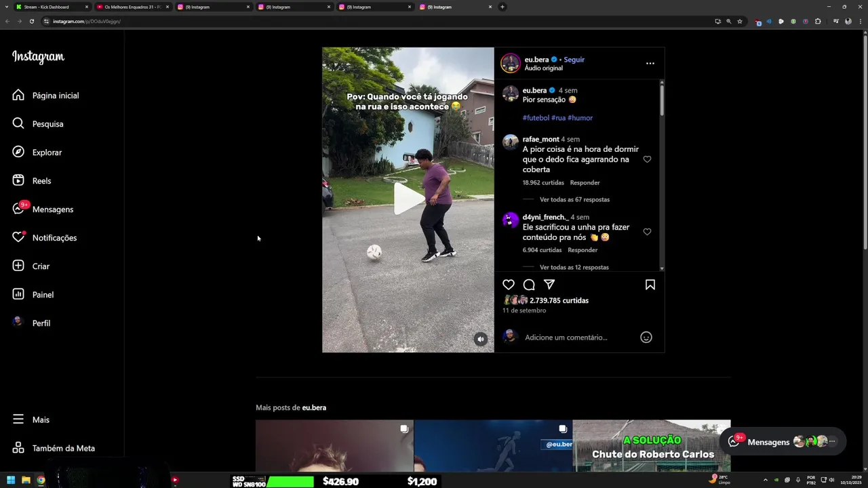The height and width of the screenshot is (488, 868).
Task: Switch to the Os Melhores Enquadros 31 tab
Action: tap(132, 7)
